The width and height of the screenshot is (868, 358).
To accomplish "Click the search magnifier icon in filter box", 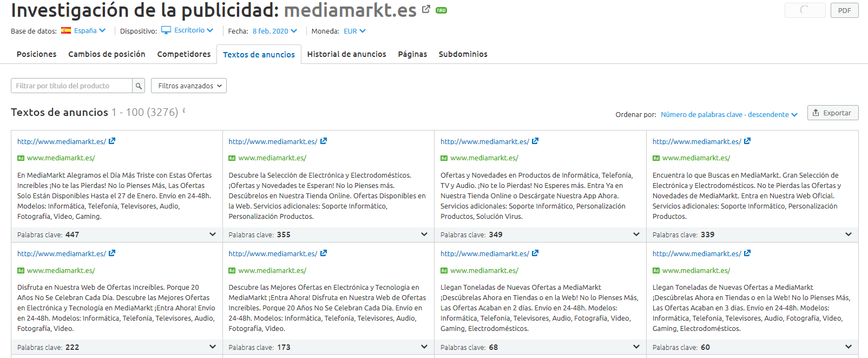I will [139, 86].
